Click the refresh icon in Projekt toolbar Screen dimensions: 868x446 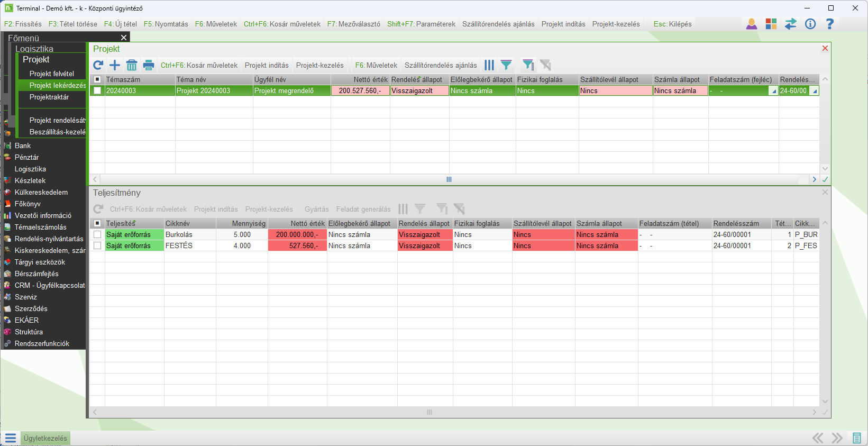tap(98, 65)
